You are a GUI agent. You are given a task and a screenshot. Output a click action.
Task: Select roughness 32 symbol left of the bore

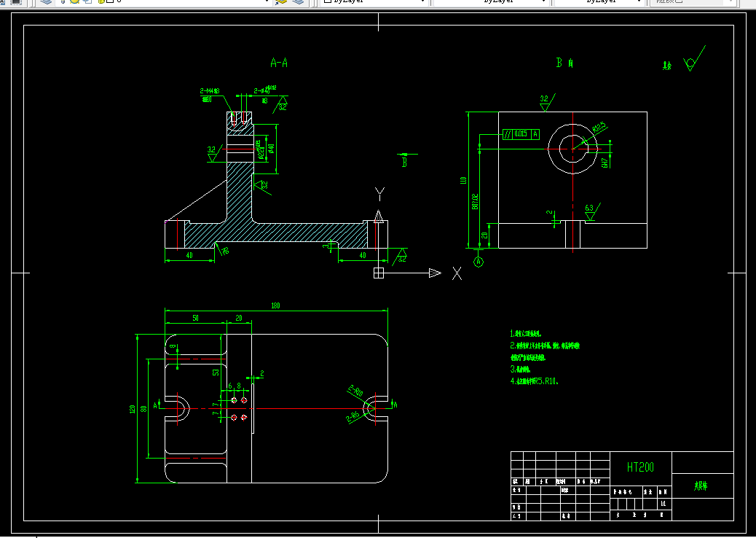click(215, 153)
